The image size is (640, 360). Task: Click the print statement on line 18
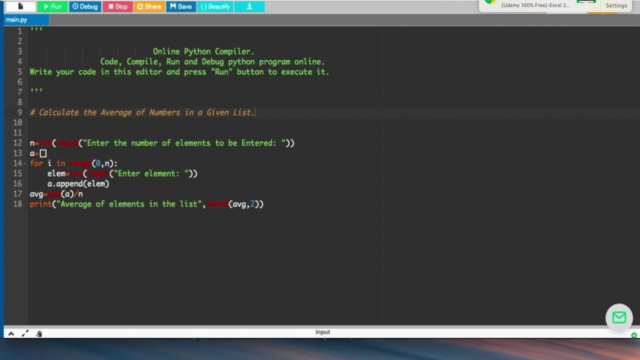pos(147,204)
